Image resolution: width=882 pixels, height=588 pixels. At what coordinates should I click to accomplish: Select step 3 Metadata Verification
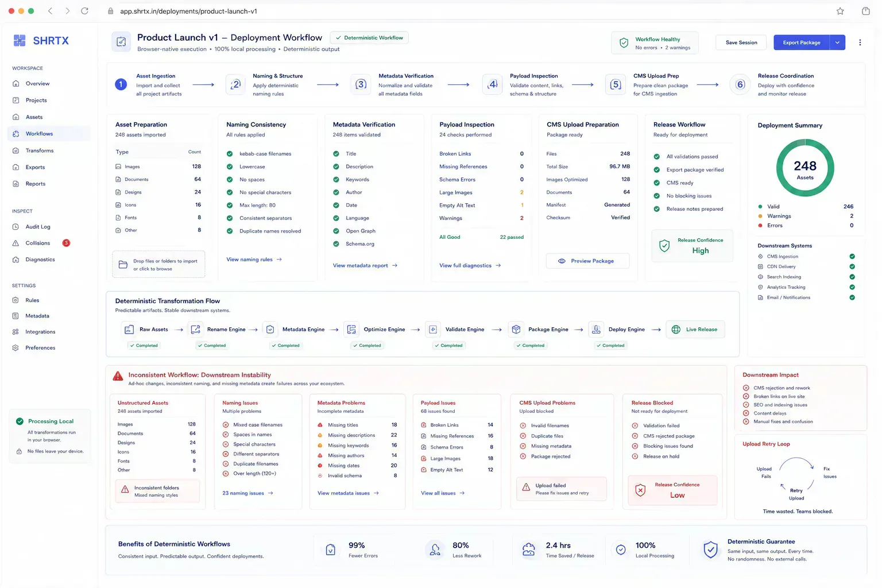tap(361, 84)
